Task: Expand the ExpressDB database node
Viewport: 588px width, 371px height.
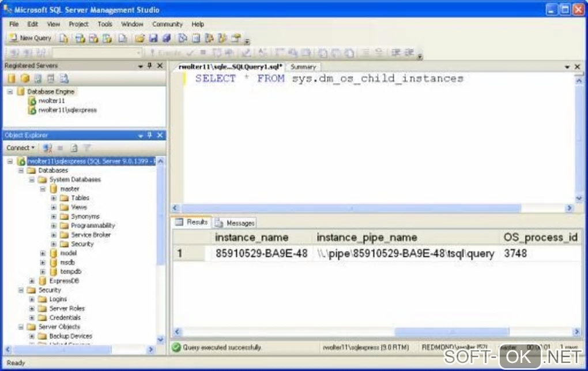Action: pos(32,281)
